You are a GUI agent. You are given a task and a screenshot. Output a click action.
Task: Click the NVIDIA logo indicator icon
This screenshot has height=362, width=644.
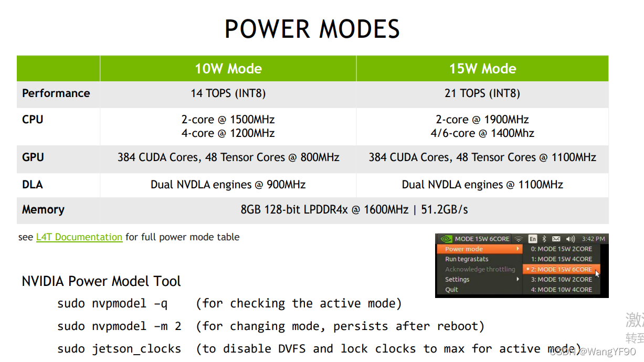pyautogui.click(x=446, y=239)
